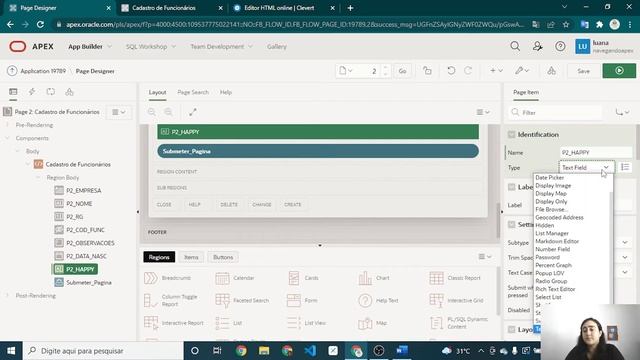
Task: Click the Filter properties search field
Action: pos(555,112)
